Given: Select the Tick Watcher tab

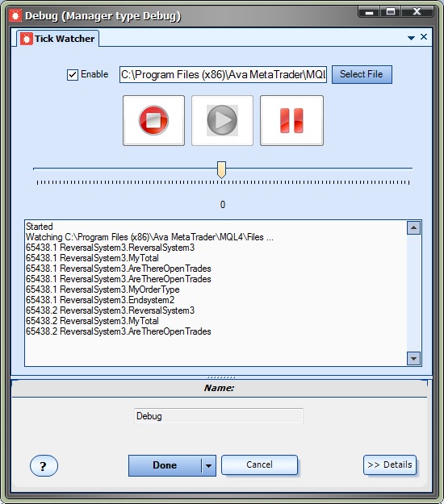Looking at the screenshot, I should 58,39.
